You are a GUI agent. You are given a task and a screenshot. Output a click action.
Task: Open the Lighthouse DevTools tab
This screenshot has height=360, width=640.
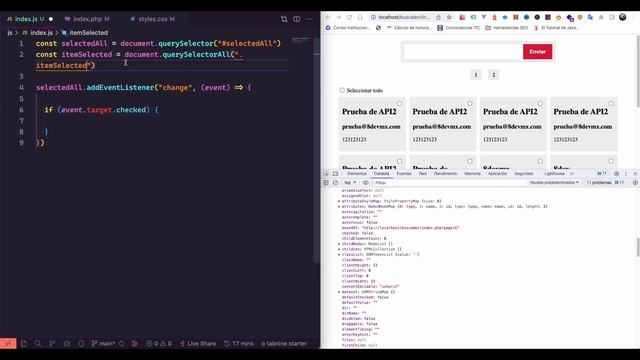[x=554, y=173]
